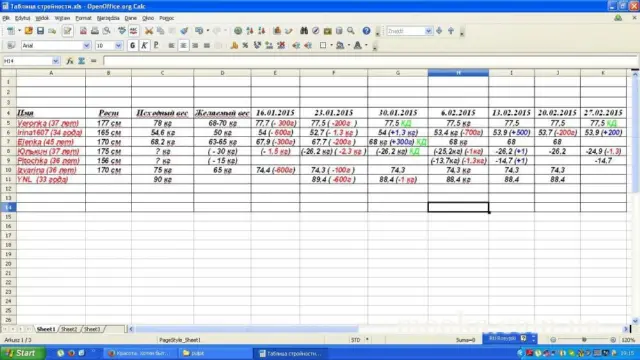
Task: Toggle bold formatting G button
Action: 132,46
